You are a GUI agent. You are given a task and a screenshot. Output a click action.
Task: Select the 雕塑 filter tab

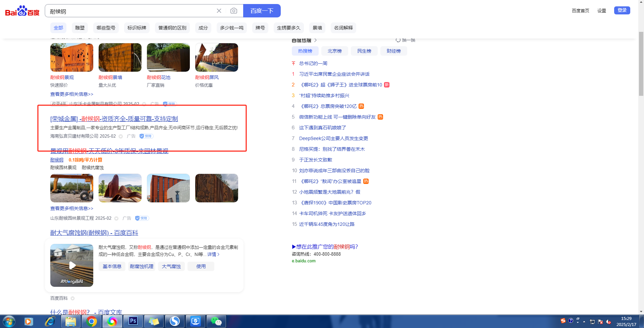pyautogui.click(x=80, y=28)
